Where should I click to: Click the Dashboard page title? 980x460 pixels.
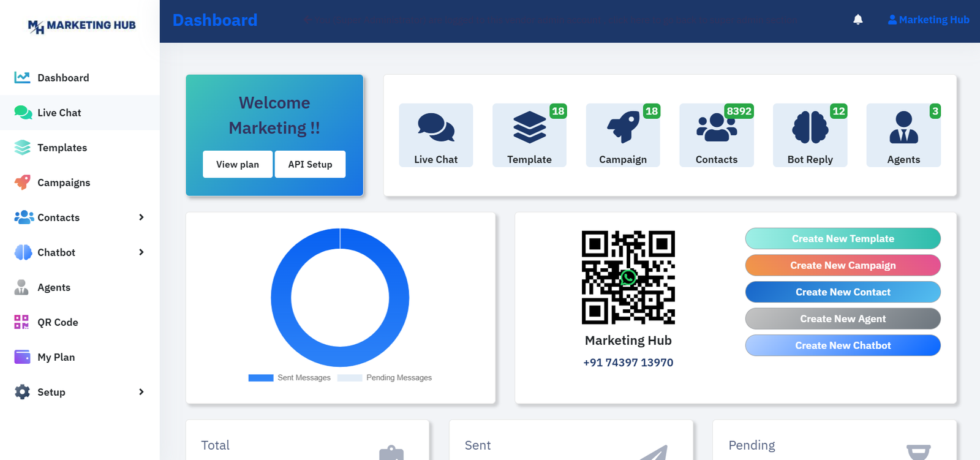tap(215, 20)
